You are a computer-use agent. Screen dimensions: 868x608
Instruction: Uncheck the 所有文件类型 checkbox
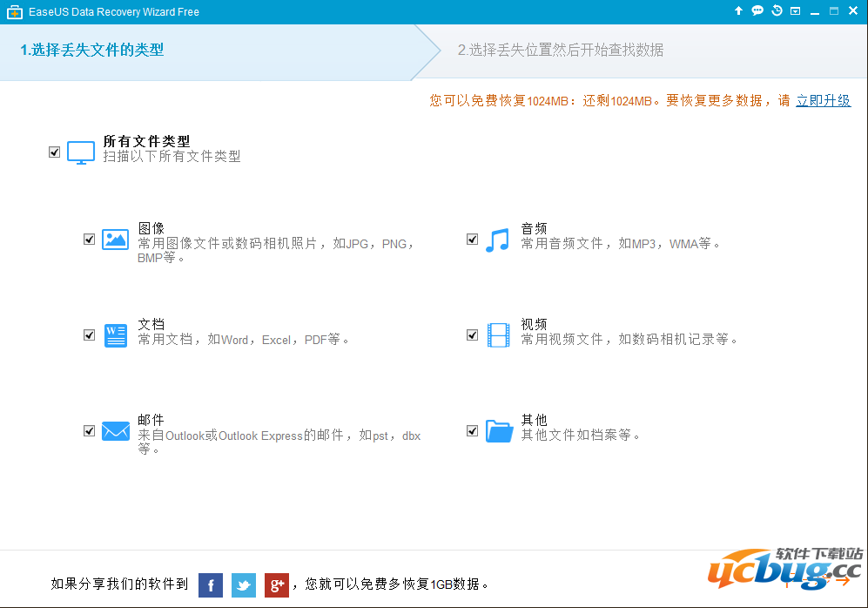[54, 152]
